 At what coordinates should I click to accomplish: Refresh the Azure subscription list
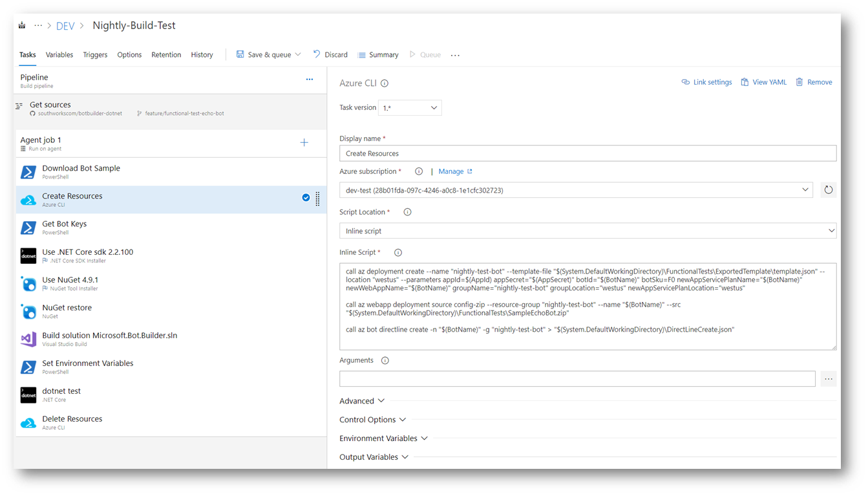(828, 190)
